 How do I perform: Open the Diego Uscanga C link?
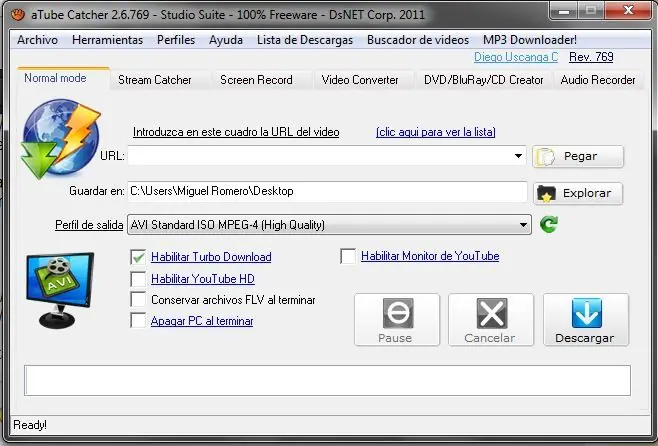(516, 57)
